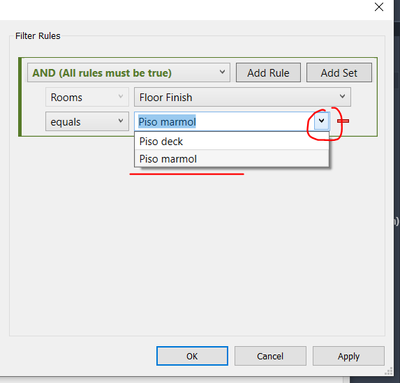
Task: Open the AND (All rules must be true) dropdown
Action: point(129,73)
